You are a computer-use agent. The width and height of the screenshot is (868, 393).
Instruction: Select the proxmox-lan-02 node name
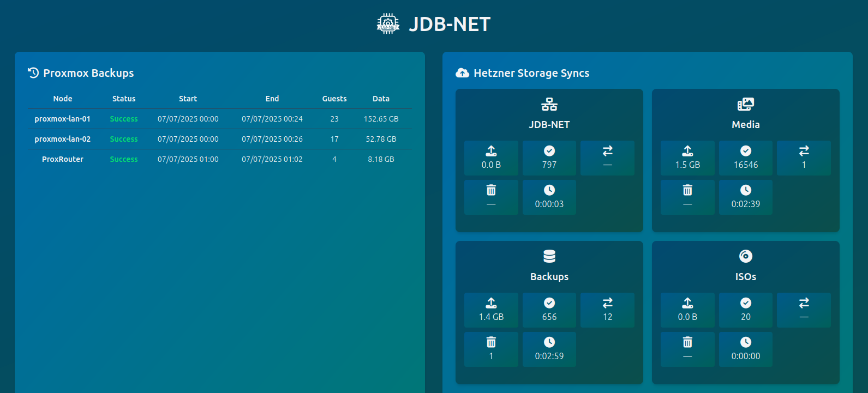(x=63, y=139)
